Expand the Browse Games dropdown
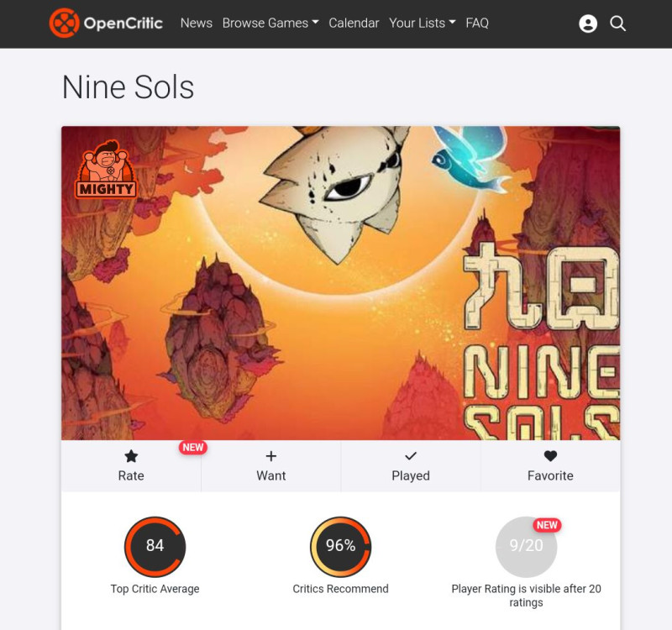Viewport: 672px width, 630px height. pos(270,24)
